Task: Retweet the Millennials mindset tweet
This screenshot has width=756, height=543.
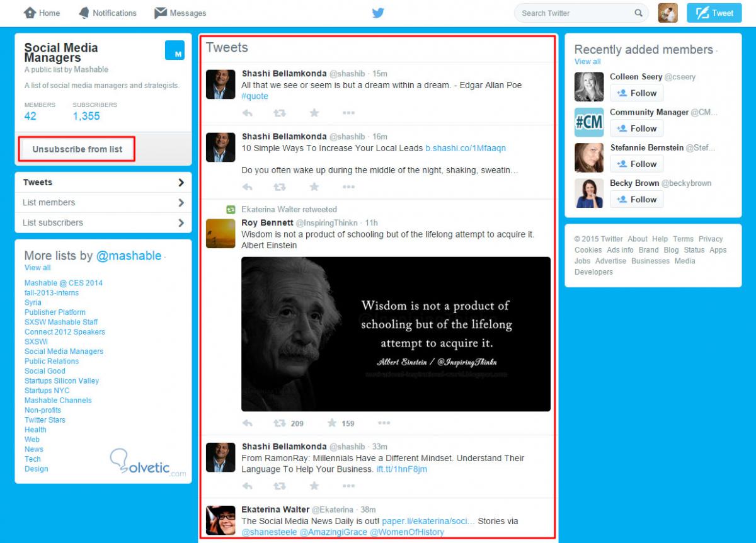Action: 279,486
